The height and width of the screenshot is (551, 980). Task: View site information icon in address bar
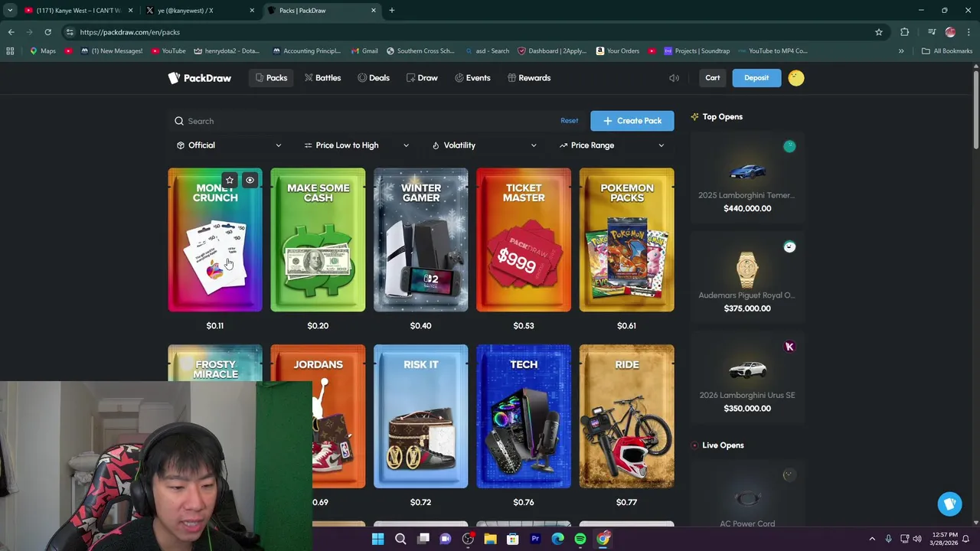click(70, 32)
